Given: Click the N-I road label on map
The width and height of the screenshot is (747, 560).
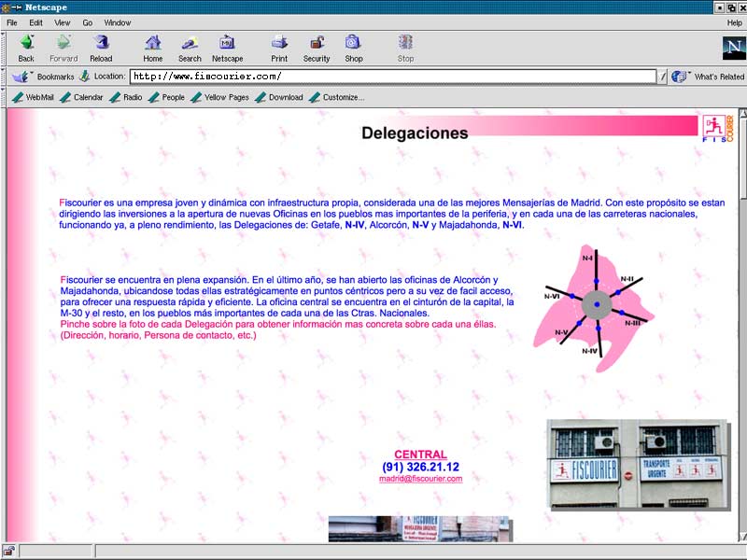Looking at the screenshot, I should click(x=587, y=259).
